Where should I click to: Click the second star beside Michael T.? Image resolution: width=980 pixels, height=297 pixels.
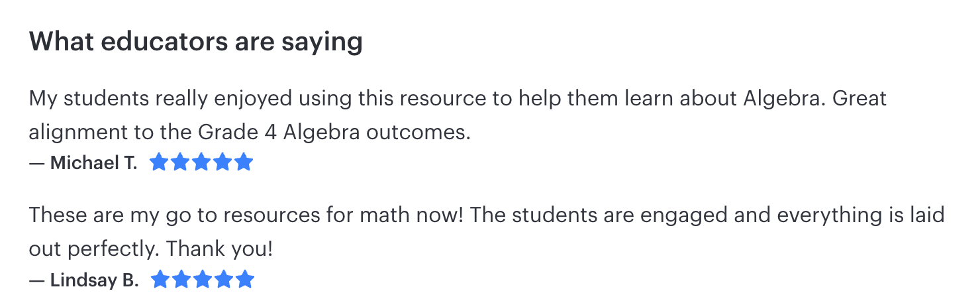pos(180,162)
